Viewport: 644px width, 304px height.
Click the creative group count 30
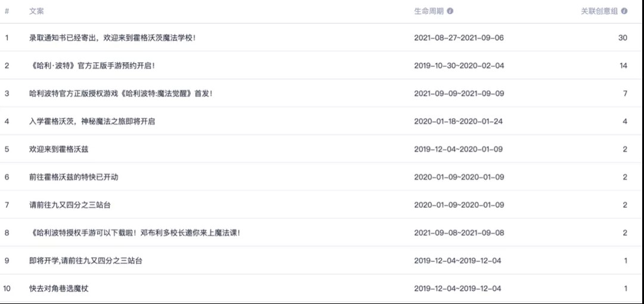click(623, 38)
